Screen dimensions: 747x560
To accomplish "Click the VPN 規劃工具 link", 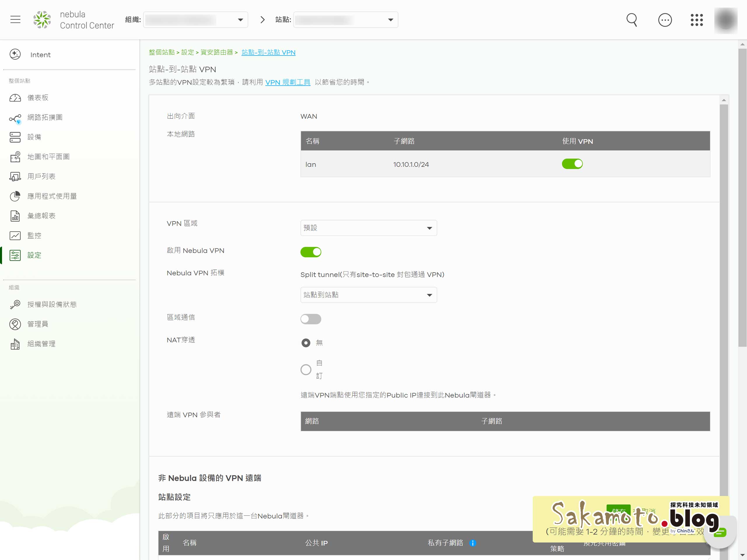I will (288, 82).
